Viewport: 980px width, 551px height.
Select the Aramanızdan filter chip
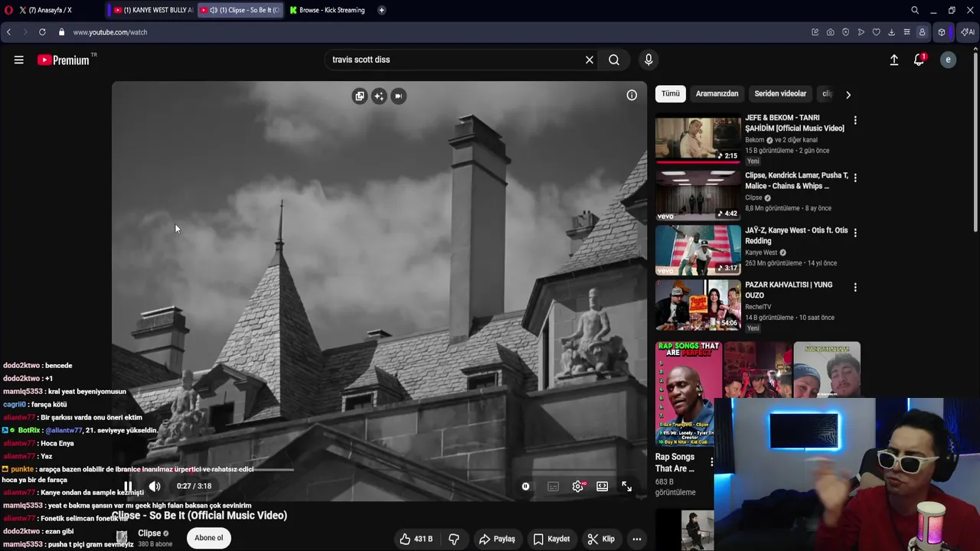point(717,94)
